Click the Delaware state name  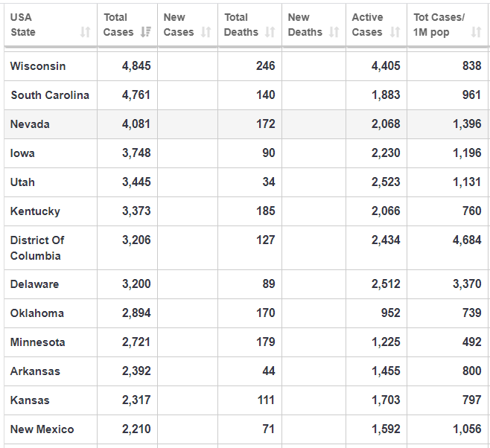click(x=34, y=284)
